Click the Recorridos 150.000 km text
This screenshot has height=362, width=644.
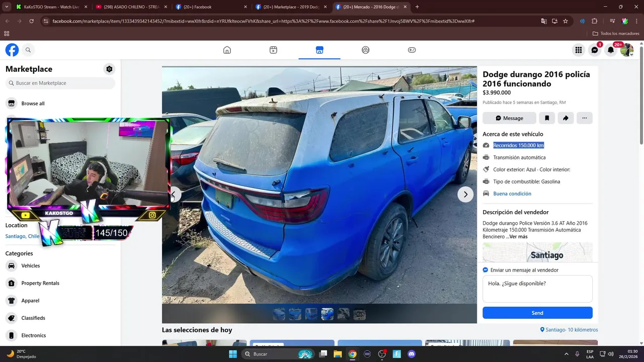coord(518,145)
